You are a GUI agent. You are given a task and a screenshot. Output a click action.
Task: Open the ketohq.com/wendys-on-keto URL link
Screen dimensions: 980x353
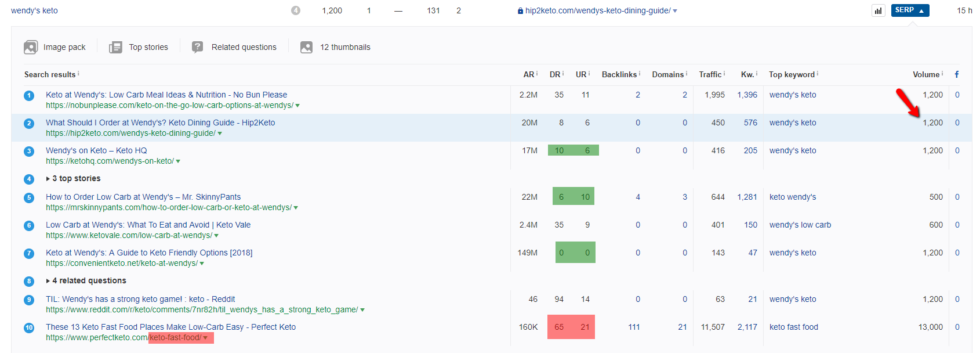point(110,161)
